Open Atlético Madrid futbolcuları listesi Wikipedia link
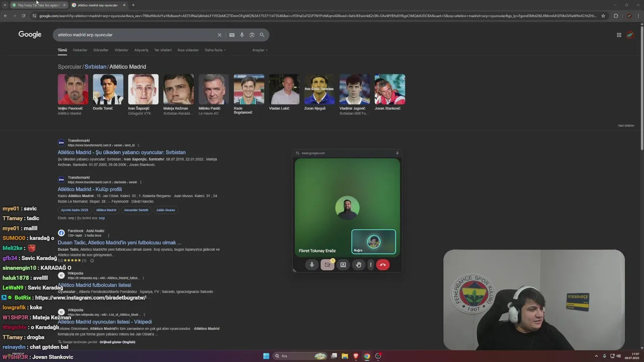The height and width of the screenshot is (362, 644). pyautogui.click(x=95, y=285)
